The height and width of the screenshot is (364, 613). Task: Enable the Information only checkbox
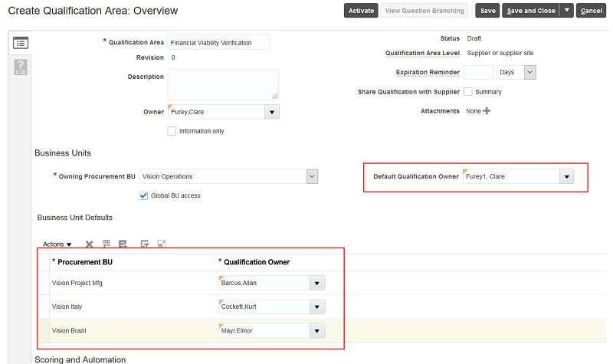coord(172,131)
